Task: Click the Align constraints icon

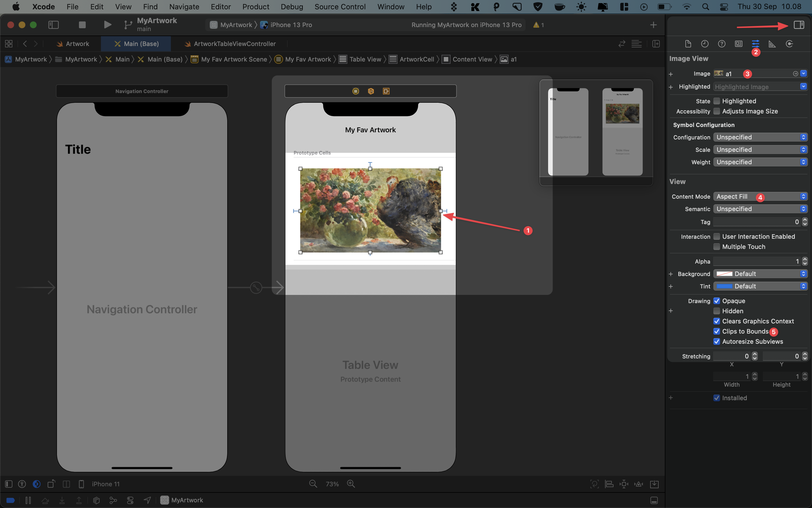Action: coord(609,484)
